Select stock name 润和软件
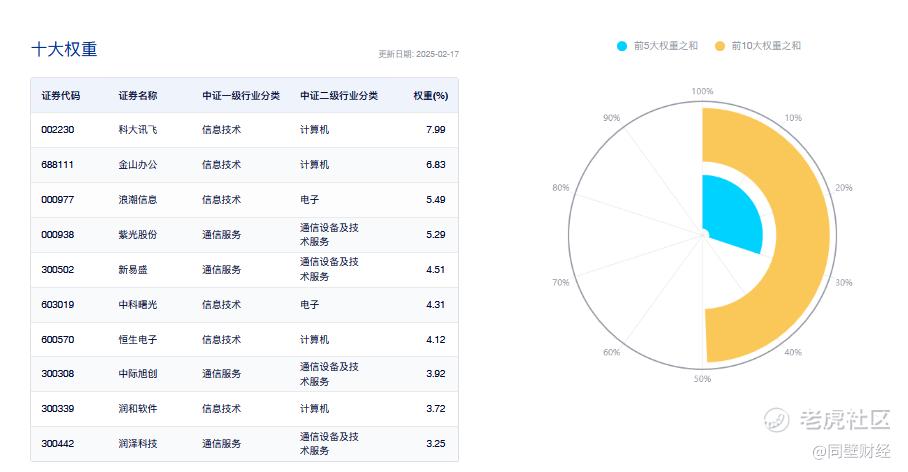The height and width of the screenshot is (472, 908). tap(138, 409)
